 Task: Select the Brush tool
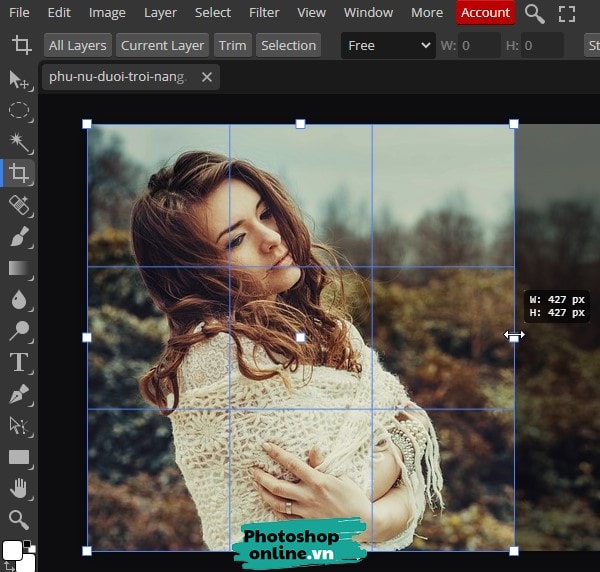click(19, 237)
